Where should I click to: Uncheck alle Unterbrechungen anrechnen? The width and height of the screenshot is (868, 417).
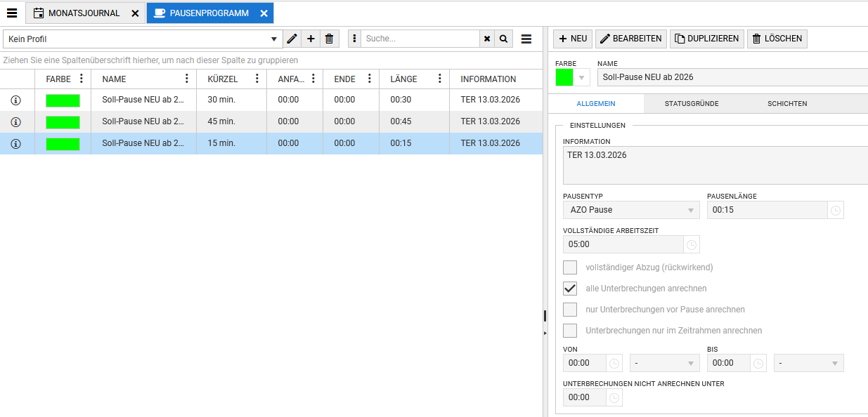[570, 289]
